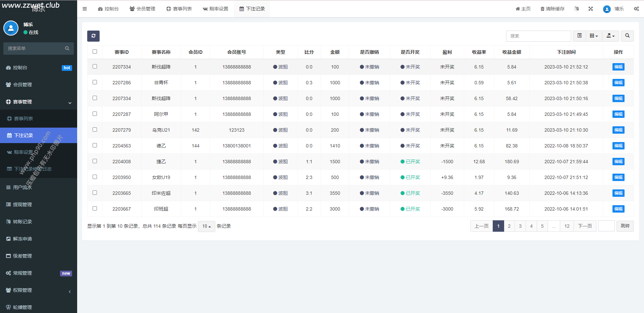Collapse the 赛事管理 sidebar group
Screen dimensions: 644x313
pyautogui.click(x=39, y=102)
